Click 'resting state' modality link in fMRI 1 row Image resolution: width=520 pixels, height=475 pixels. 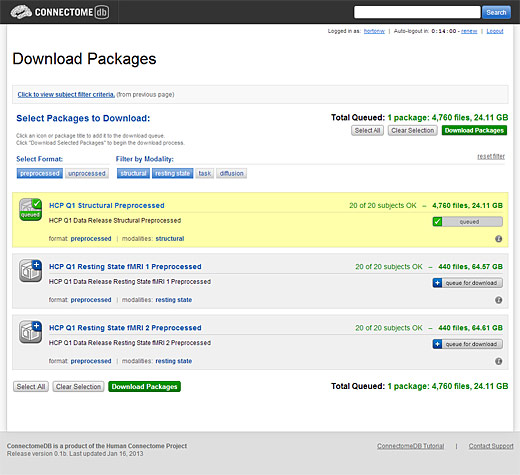point(174,300)
